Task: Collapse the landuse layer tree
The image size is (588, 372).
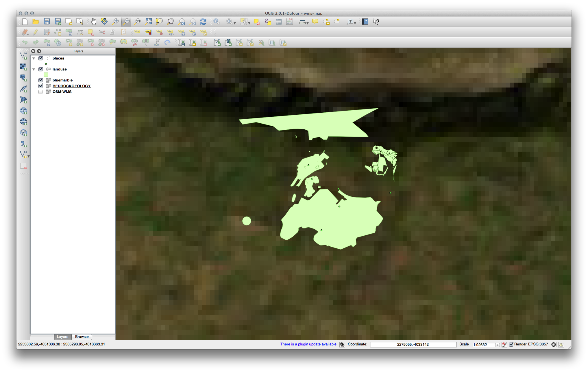Action: (x=34, y=69)
